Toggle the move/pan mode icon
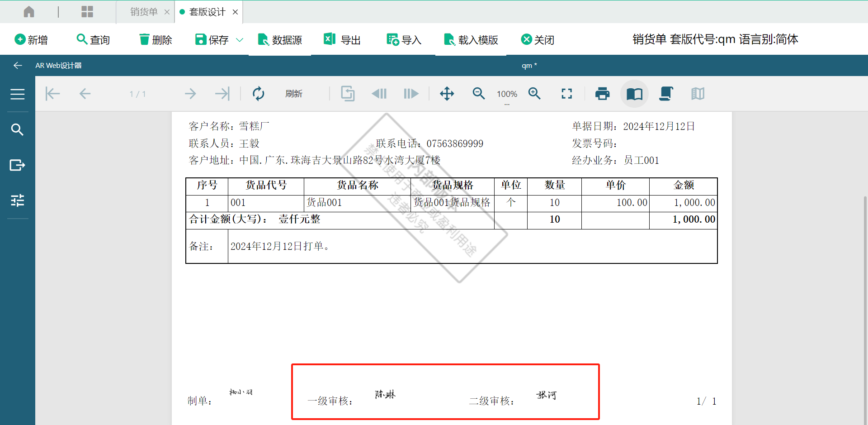868x425 pixels. [447, 94]
